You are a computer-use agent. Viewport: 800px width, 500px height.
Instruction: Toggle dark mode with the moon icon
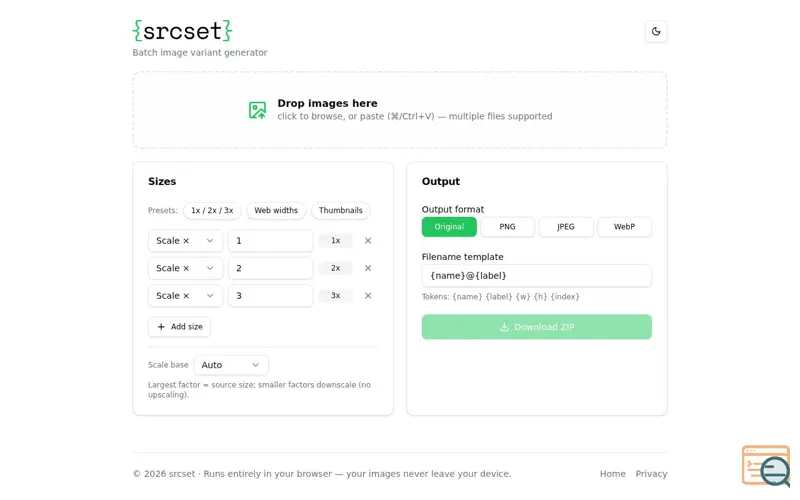(x=656, y=32)
